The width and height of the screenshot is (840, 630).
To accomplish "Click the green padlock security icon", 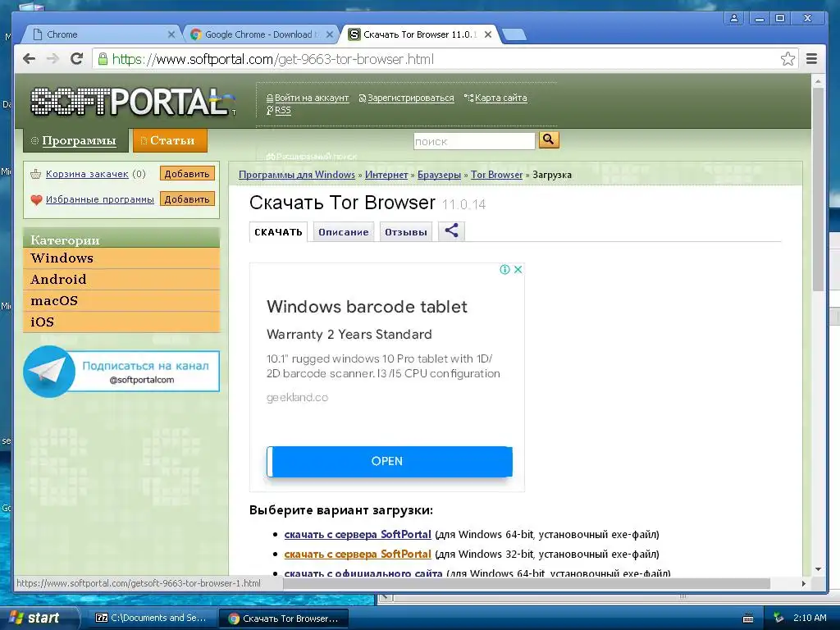I will click(x=103, y=59).
